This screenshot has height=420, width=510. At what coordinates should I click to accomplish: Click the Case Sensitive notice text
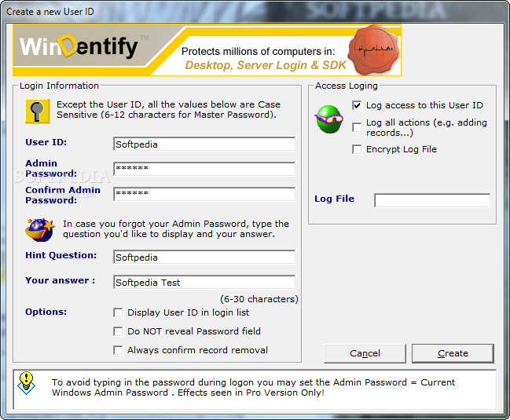(168, 110)
